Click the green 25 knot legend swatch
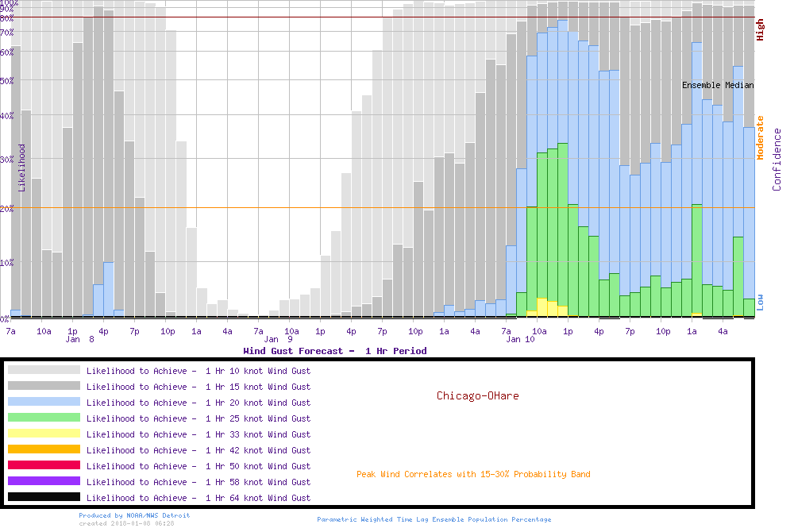This screenshot has width=794, height=532. (x=44, y=418)
